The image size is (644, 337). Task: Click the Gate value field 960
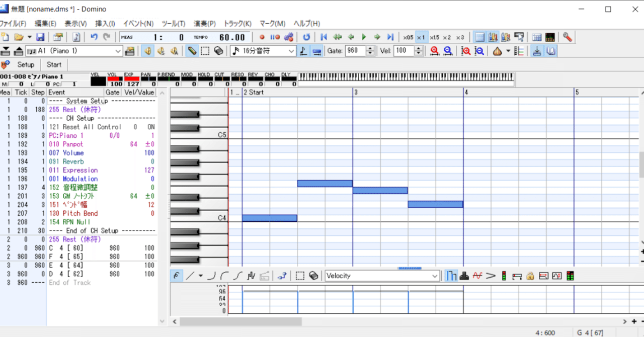click(x=356, y=51)
